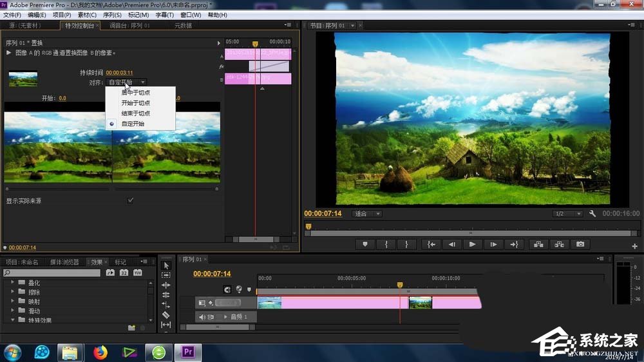Click the Lift button in program monitor
The width and height of the screenshot is (644, 362).
point(536,245)
